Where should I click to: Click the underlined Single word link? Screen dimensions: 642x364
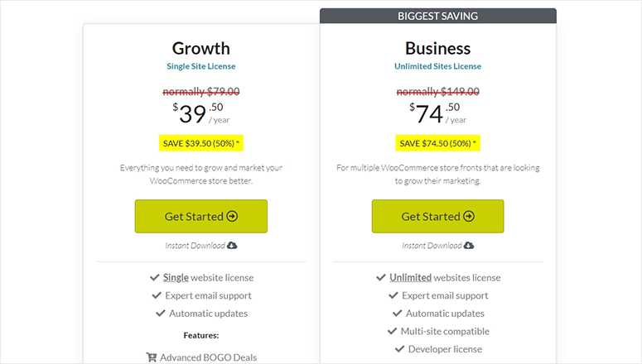coord(176,278)
